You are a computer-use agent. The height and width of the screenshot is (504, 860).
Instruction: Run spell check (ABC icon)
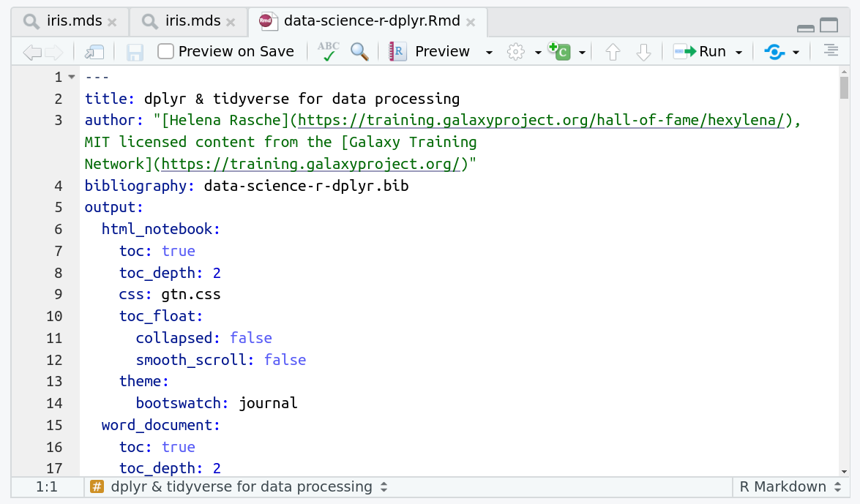click(x=328, y=51)
